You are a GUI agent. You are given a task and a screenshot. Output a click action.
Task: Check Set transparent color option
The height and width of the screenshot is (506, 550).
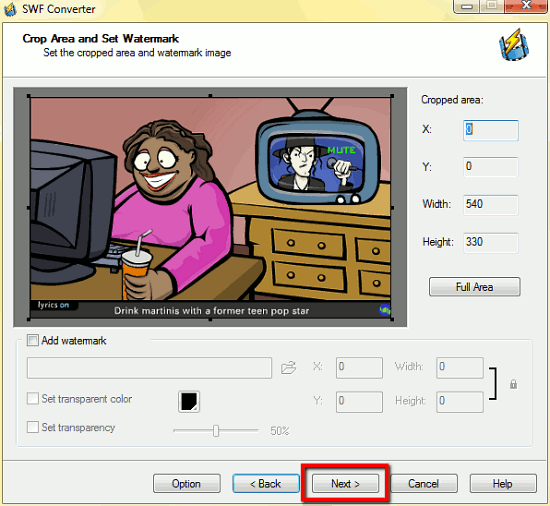(x=33, y=398)
